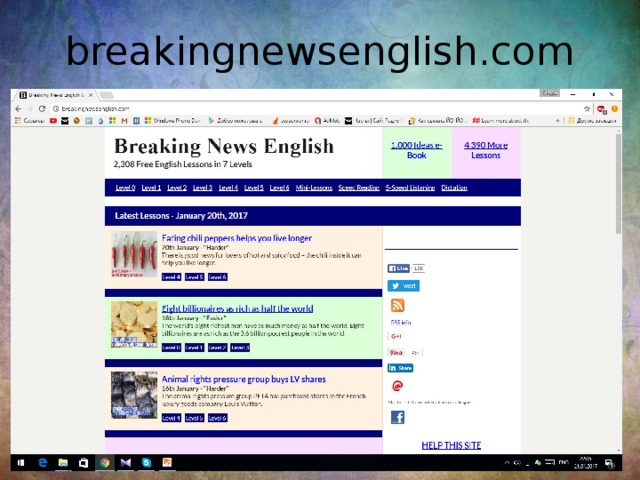
Task: Select Level 0 under billionaires lesson
Action: click(171, 348)
